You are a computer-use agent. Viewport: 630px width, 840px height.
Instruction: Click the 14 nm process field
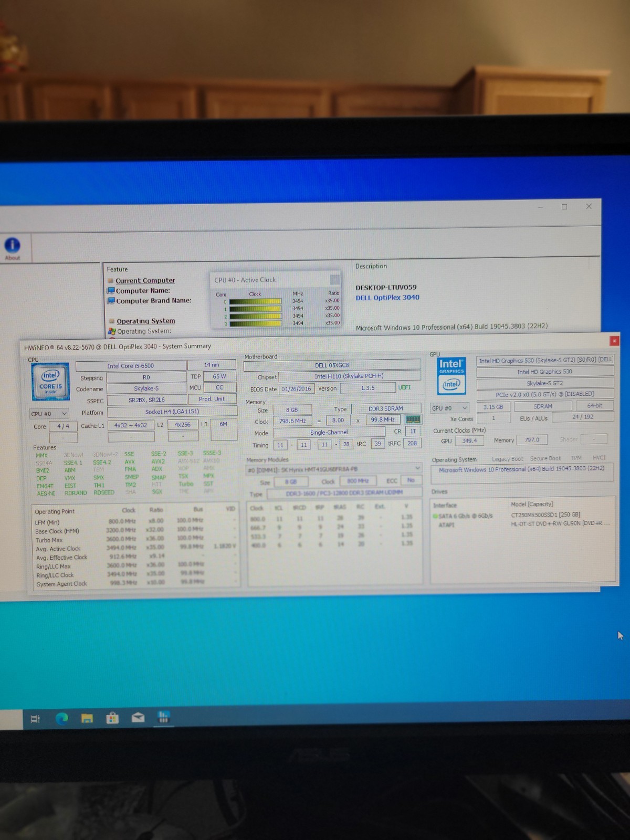click(212, 365)
